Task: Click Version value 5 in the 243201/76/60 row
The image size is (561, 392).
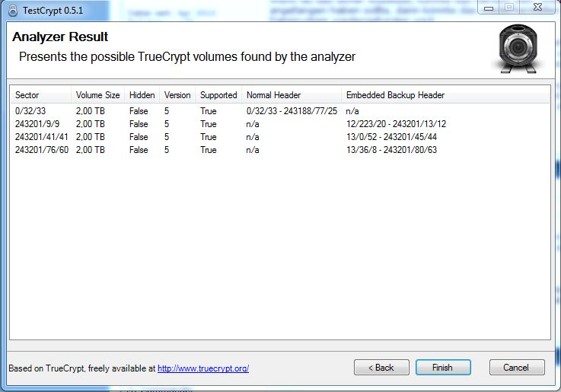Action: [x=167, y=150]
